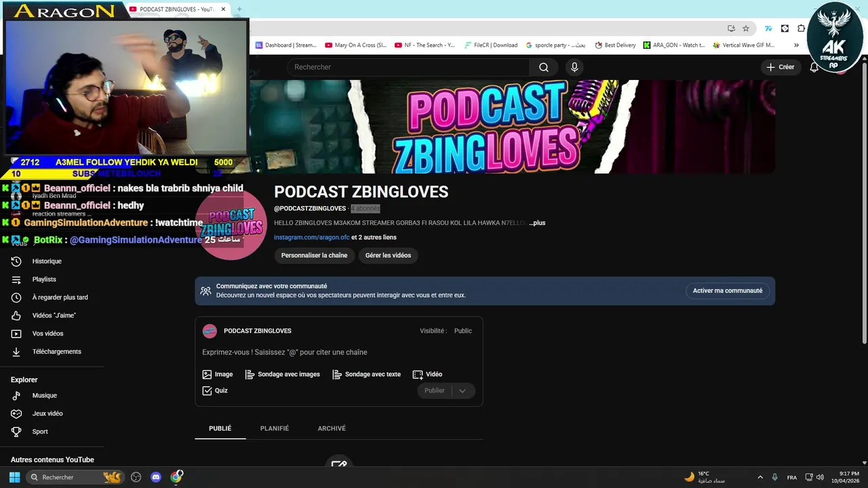Start voice search with microphone icon
868x488 pixels.
(x=574, y=67)
